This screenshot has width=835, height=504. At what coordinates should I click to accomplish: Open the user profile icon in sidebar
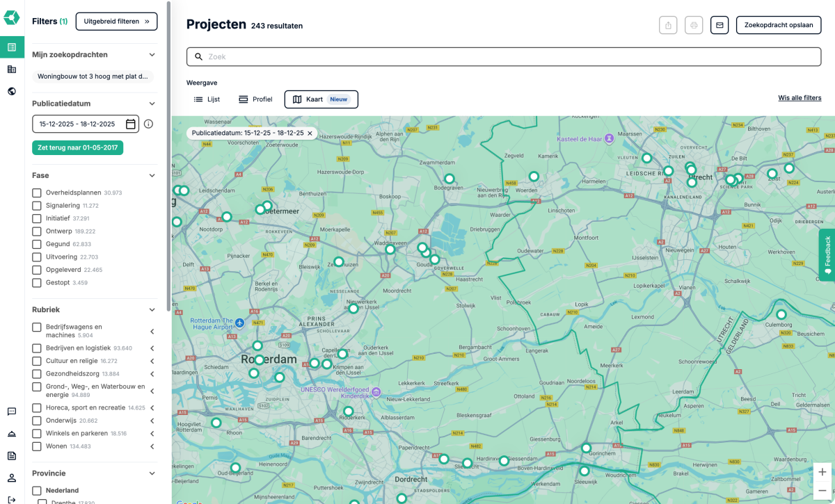click(x=12, y=478)
